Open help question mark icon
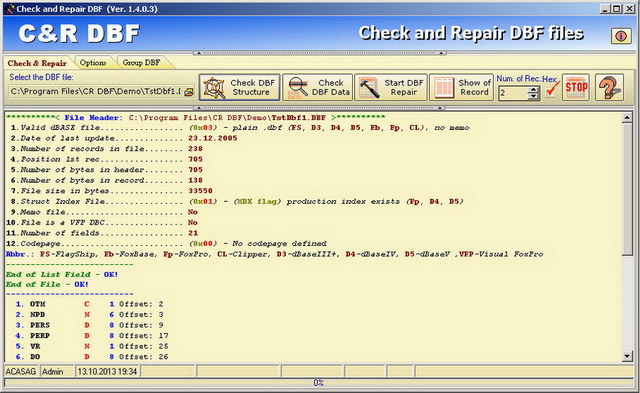Viewport: 640px width, 393px height. click(x=609, y=87)
